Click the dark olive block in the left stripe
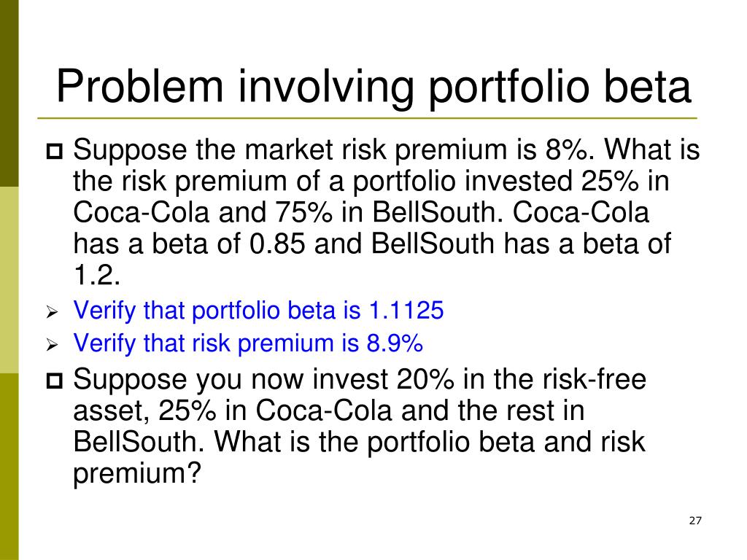Screen dimensions: 747x560 click(x=9, y=93)
